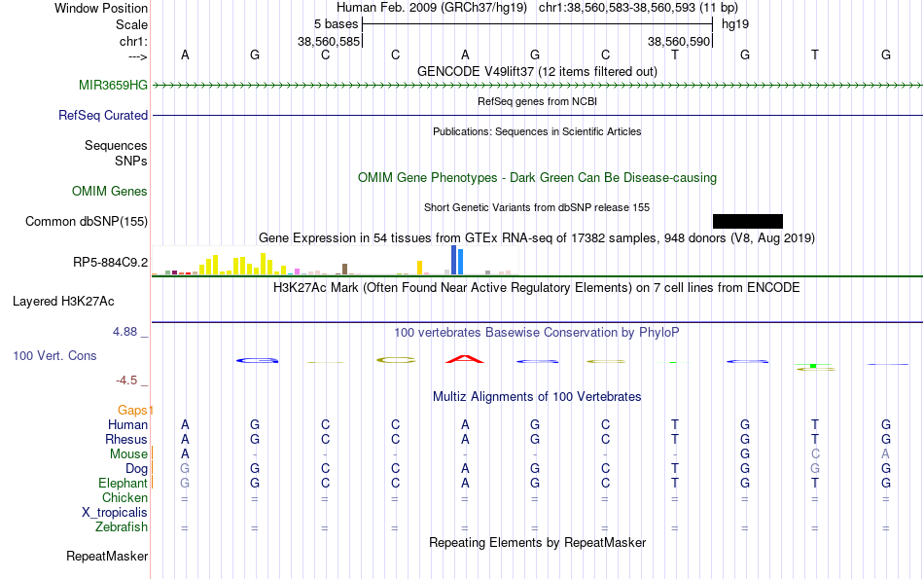924x579 pixels.
Task: Click the '5 bases' scale bar label
Action: coord(336,24)
